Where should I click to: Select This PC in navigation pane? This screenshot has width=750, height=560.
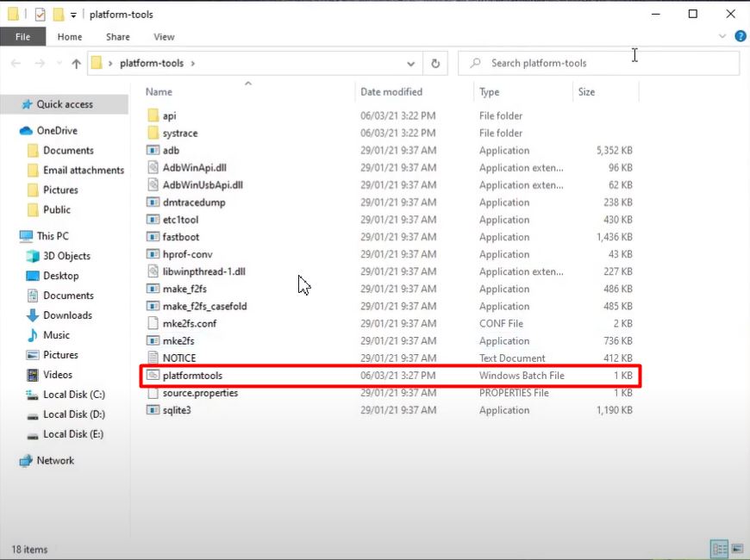coord(53,236)
